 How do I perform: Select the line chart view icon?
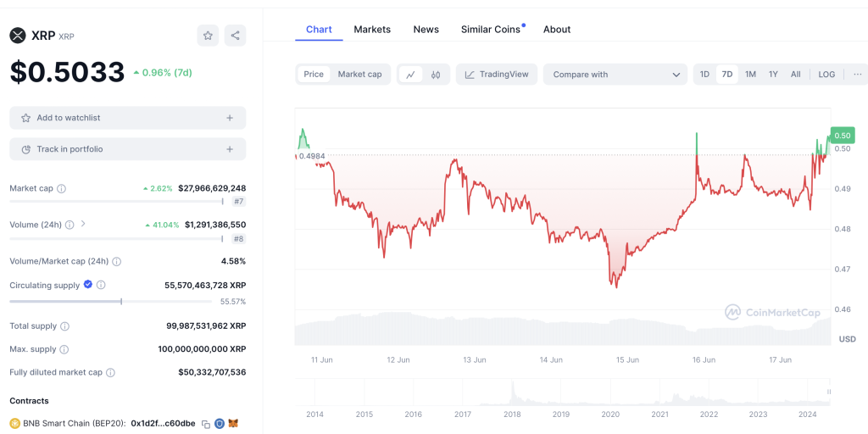tap(411, 75)
